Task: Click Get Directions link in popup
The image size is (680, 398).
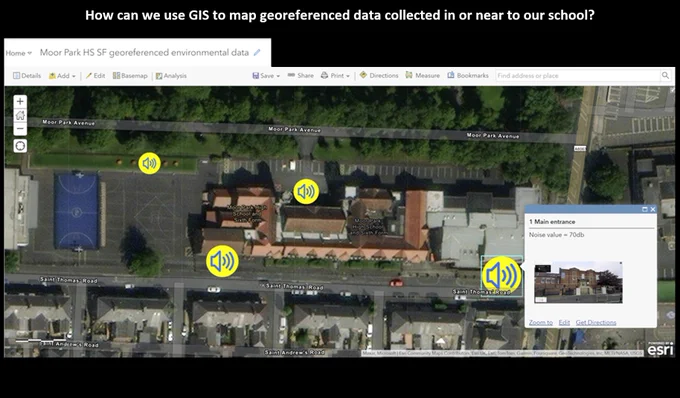Action: click(x=596, y=322)
